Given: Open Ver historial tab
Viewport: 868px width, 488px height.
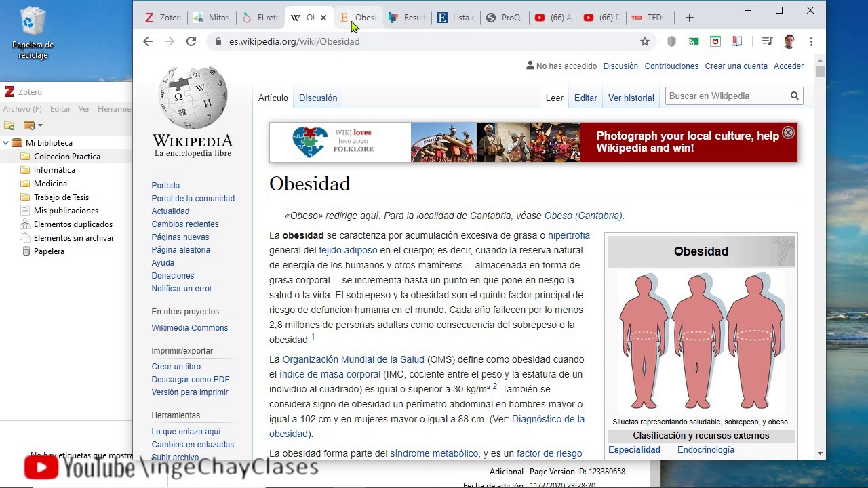Looking at the screenshot, I should 631,98.
